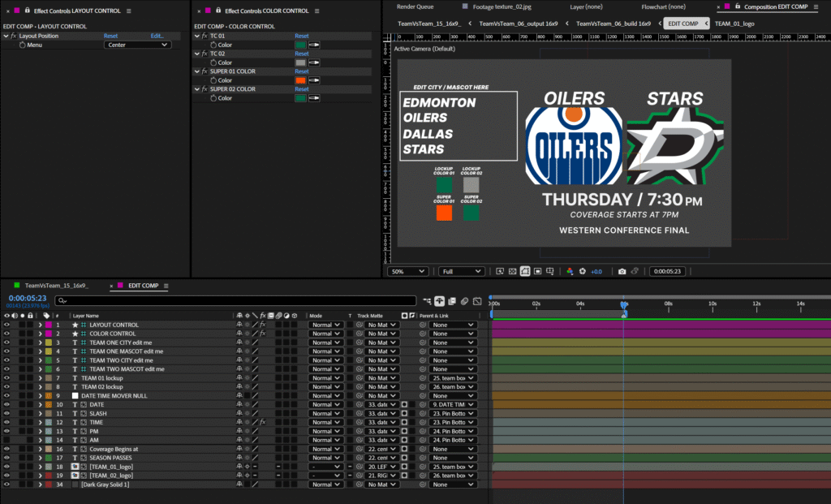Click Edit... link for Layout Position
Image resolution: width=831 pixels, height=504 pixels.
(x=157, y=36)
